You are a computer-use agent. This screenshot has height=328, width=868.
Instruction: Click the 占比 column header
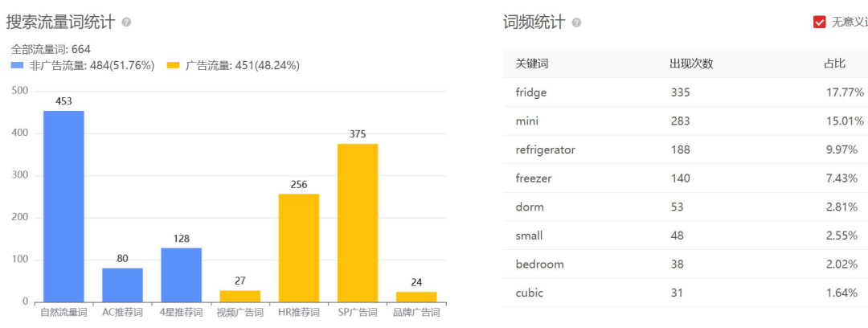point(834,64)
